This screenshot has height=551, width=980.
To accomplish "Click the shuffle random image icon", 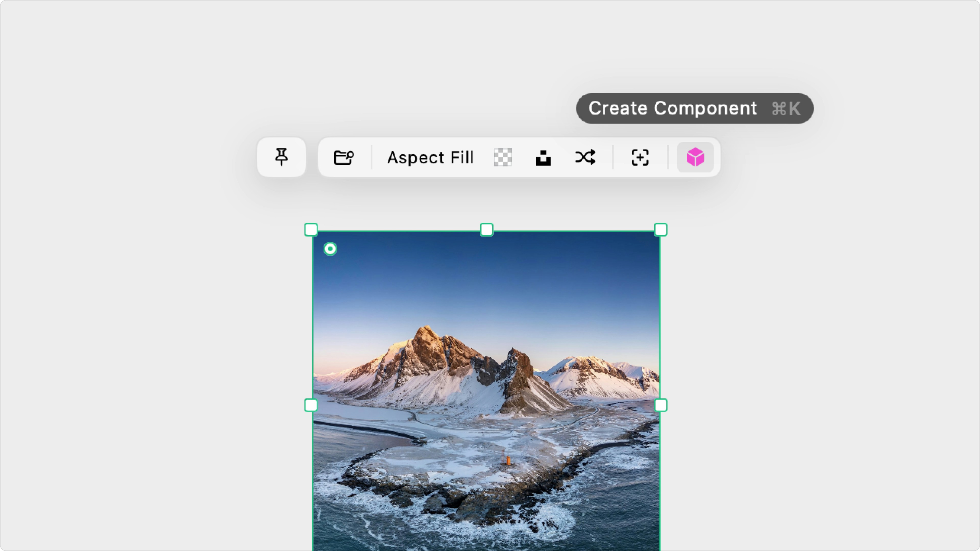I will pyautogui.click(x=585, y=157).
